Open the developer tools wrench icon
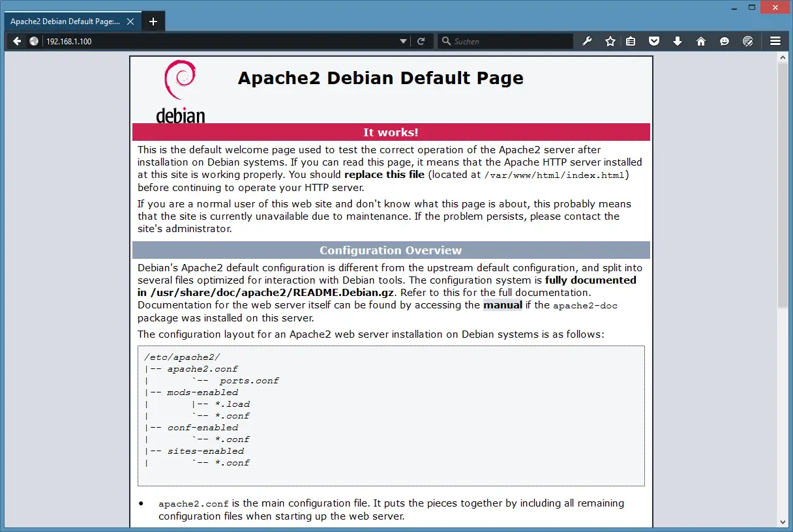 coord(587,41)
